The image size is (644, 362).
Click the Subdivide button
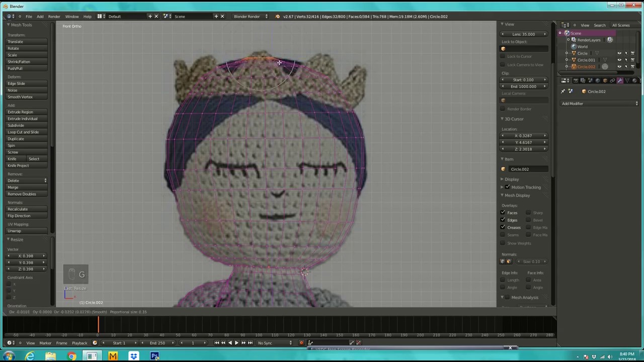27,125
